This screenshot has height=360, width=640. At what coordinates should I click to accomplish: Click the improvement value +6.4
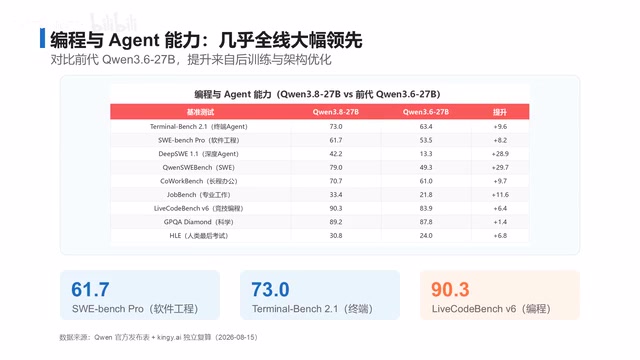(x=500, y=208)
